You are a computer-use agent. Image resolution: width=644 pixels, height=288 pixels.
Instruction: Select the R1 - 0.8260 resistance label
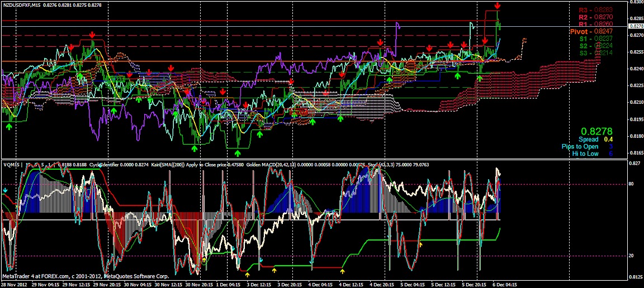coord(595,24)
